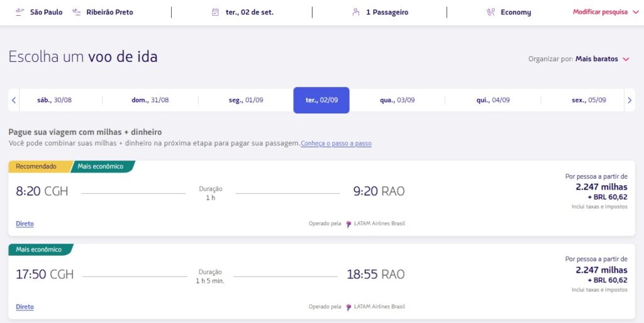644x323 pixels.
Task: Open the Conheça o passo a passo link
Action: tap(336, 144)
